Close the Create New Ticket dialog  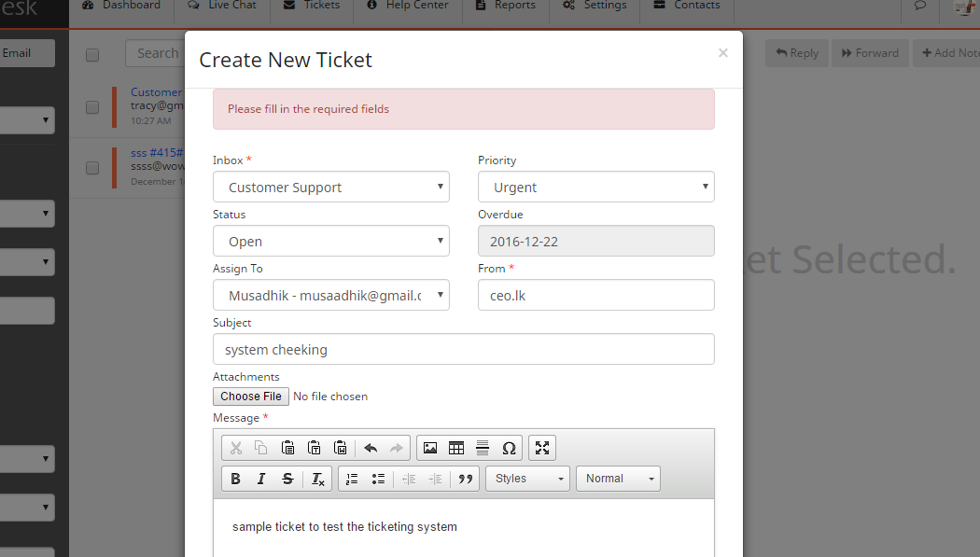click(723, 53)
